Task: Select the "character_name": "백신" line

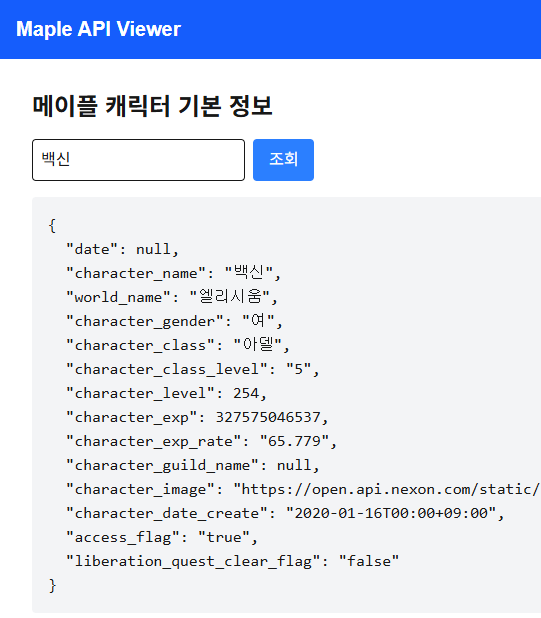Action: click(x=173, y=273)
